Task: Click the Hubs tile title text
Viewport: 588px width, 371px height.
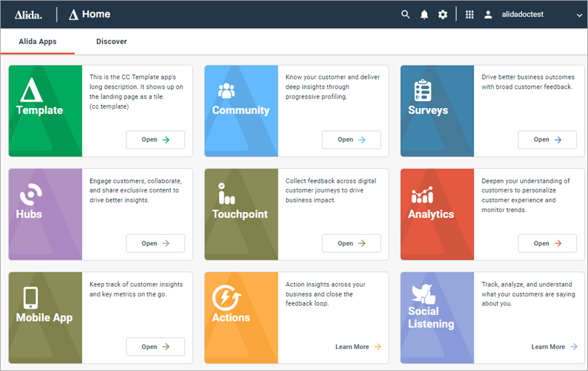Action: pos(29,214)
